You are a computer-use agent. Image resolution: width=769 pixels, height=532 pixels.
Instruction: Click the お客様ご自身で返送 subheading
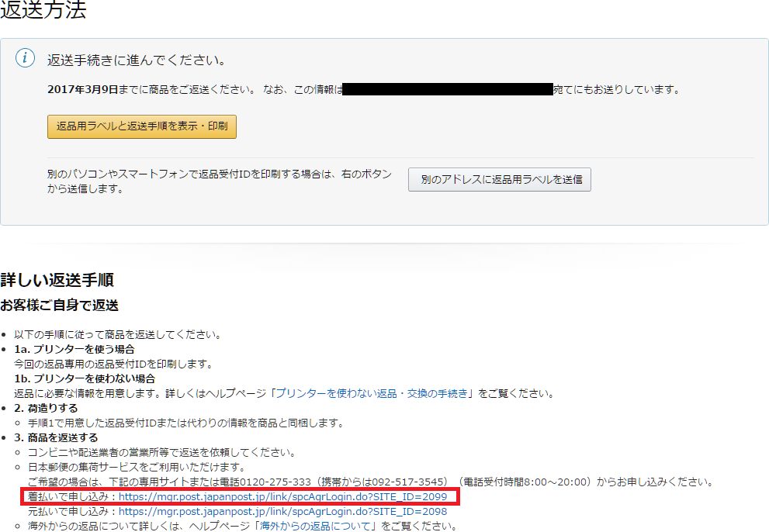tap(59, 306)
